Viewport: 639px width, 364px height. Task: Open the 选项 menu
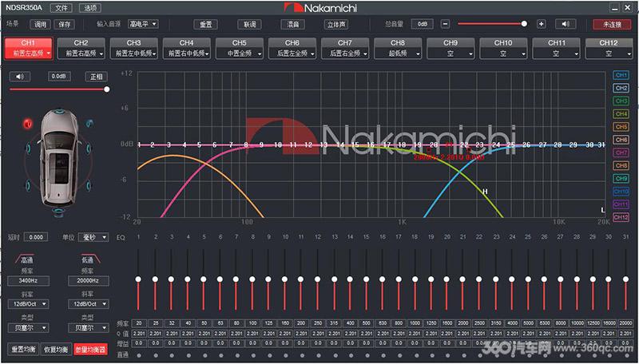click(x=90, y=8)
